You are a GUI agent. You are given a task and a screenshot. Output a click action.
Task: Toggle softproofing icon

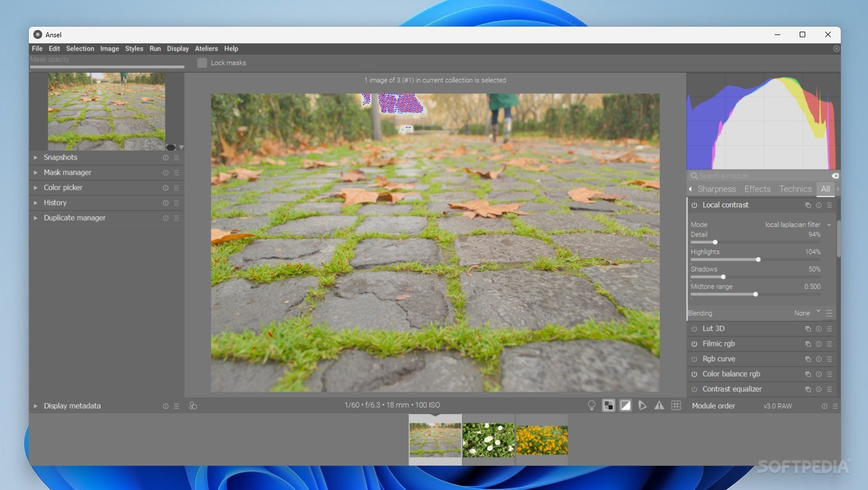click(x=643, y=406)
